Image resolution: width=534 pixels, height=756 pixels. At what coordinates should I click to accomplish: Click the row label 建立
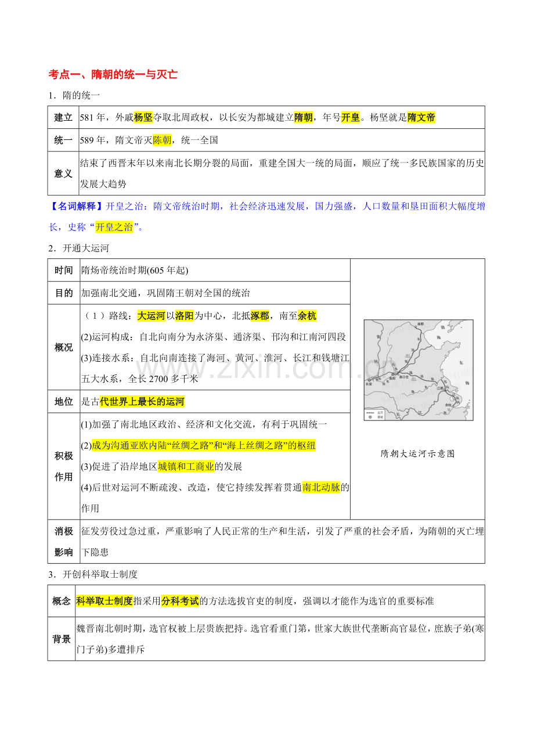click(63, 117)
